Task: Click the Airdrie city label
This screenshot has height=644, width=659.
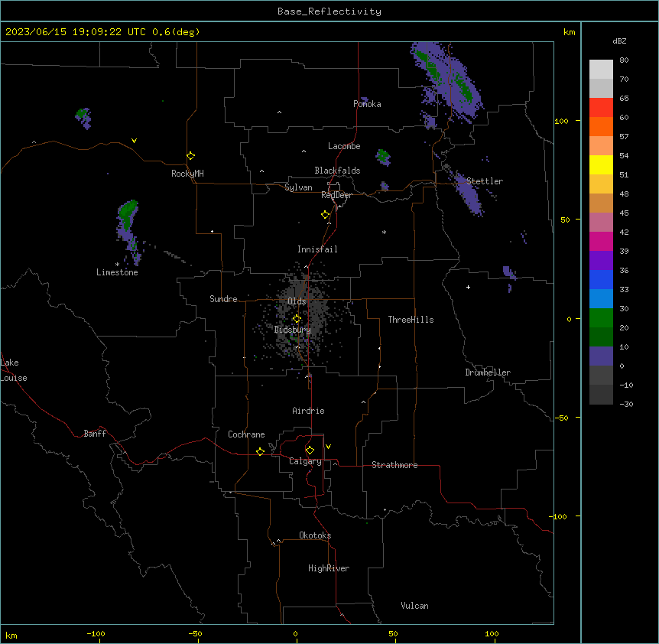Action: pos(309,411)
